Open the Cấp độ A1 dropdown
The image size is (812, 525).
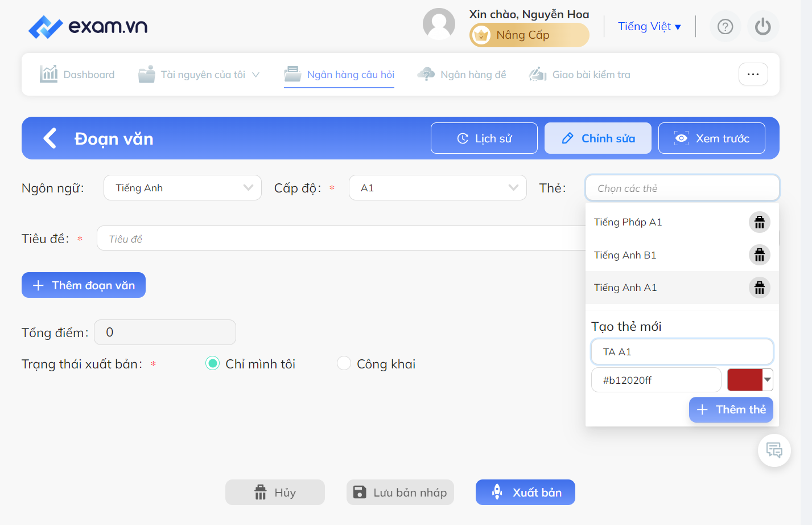click(x=438, y=188)
